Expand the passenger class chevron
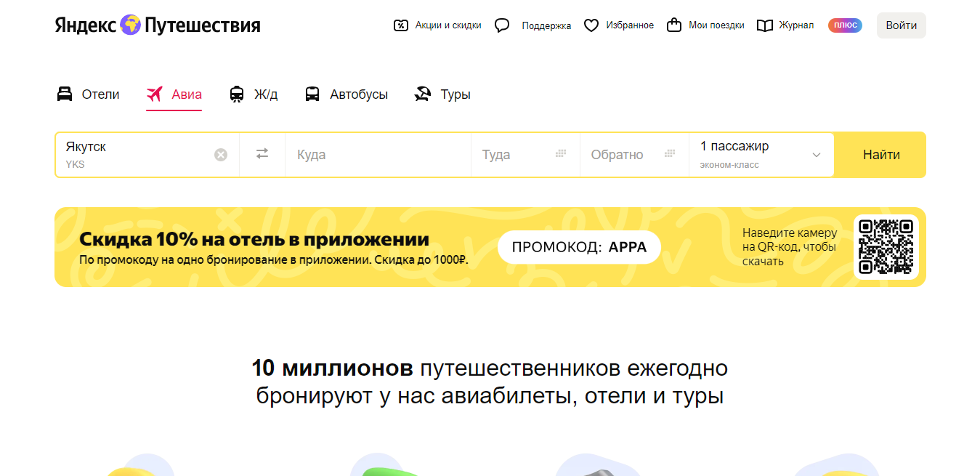This screenshot has width=980, height=476. (x=817, y=155)
